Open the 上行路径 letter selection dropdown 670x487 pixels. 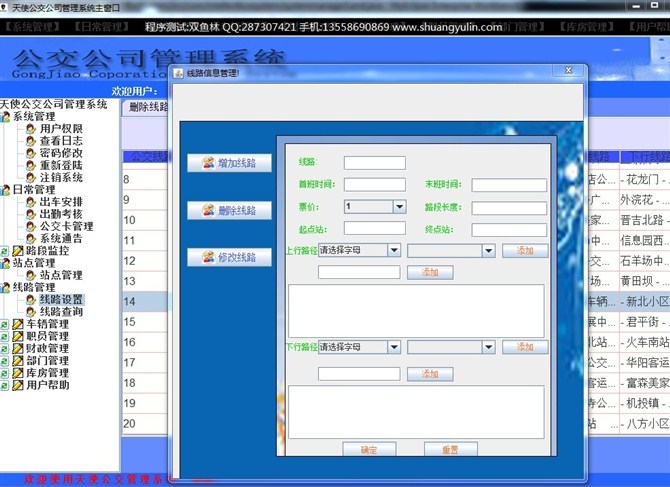point(394,250)
